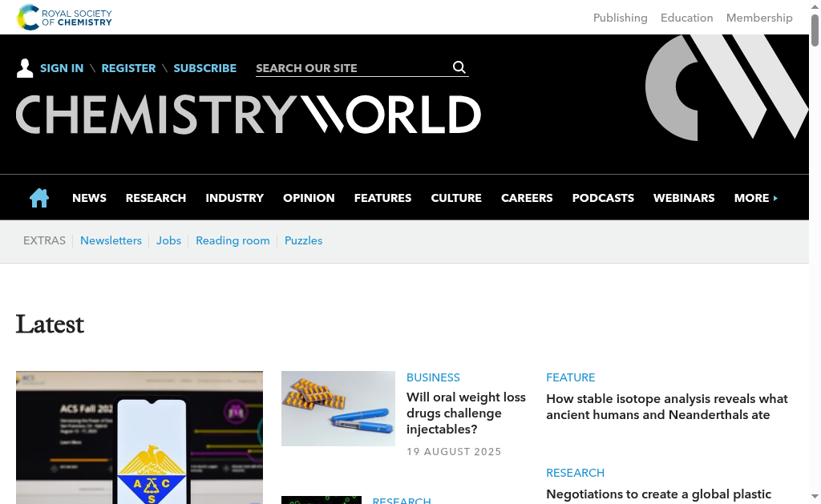
Task: Open the Careers section
Action: tap(527, 198)
